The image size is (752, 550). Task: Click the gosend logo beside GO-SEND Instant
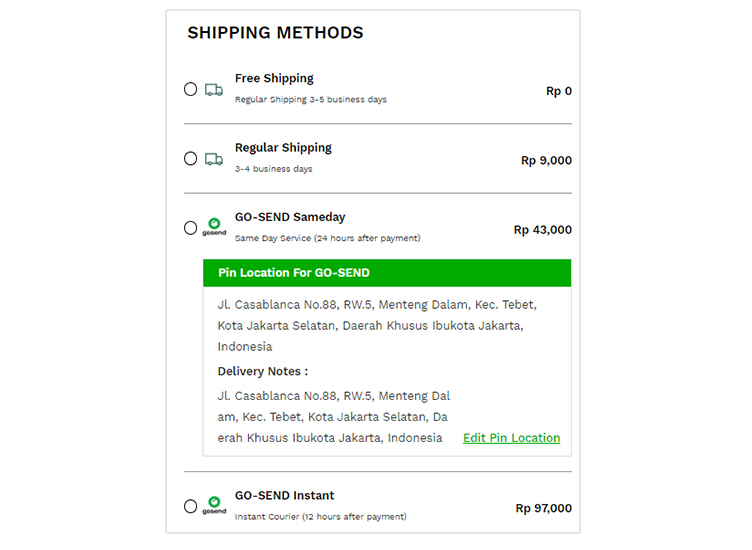tap(214, 505)
